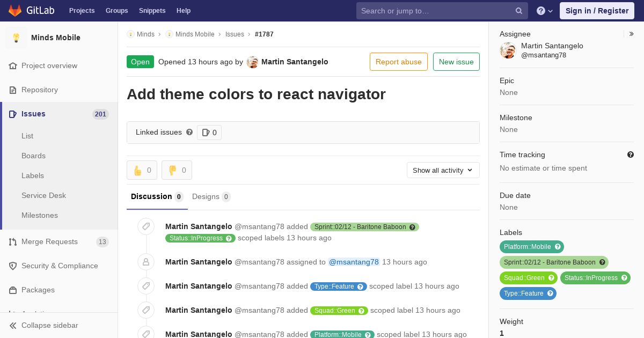Click the New issue button
644x338 pixels.
coord(456,62)
